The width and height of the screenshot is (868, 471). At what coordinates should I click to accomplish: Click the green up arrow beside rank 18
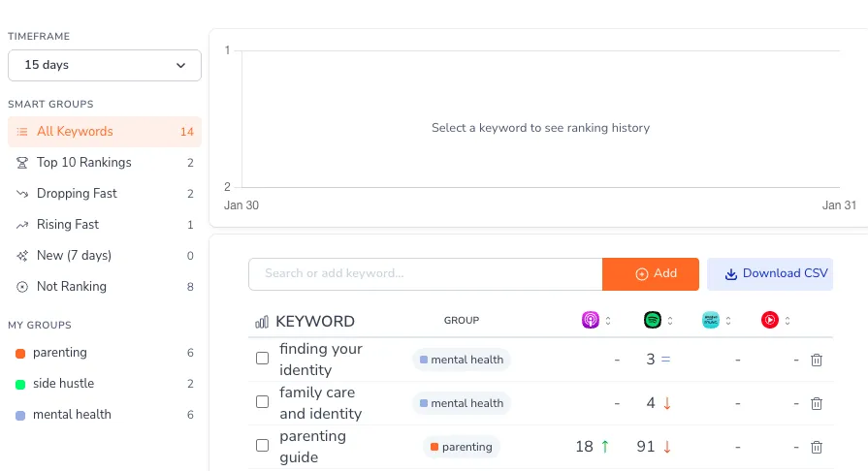tap(605, 447)
